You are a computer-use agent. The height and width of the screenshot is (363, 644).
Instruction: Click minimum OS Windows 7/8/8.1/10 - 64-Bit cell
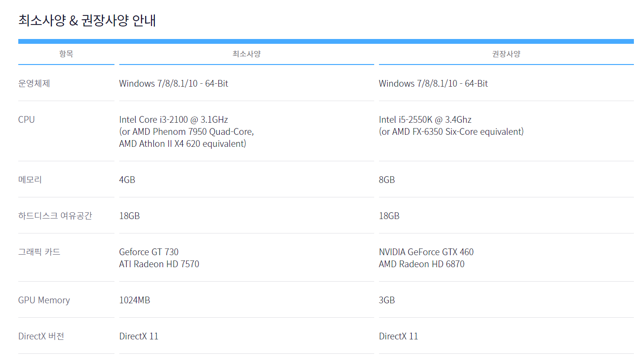click(174, 83)
